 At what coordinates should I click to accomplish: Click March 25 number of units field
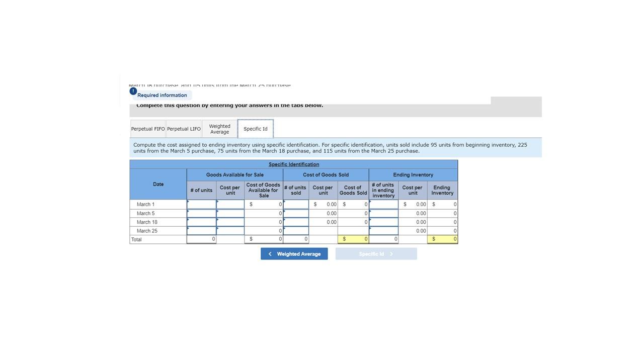tap(202, 231)
